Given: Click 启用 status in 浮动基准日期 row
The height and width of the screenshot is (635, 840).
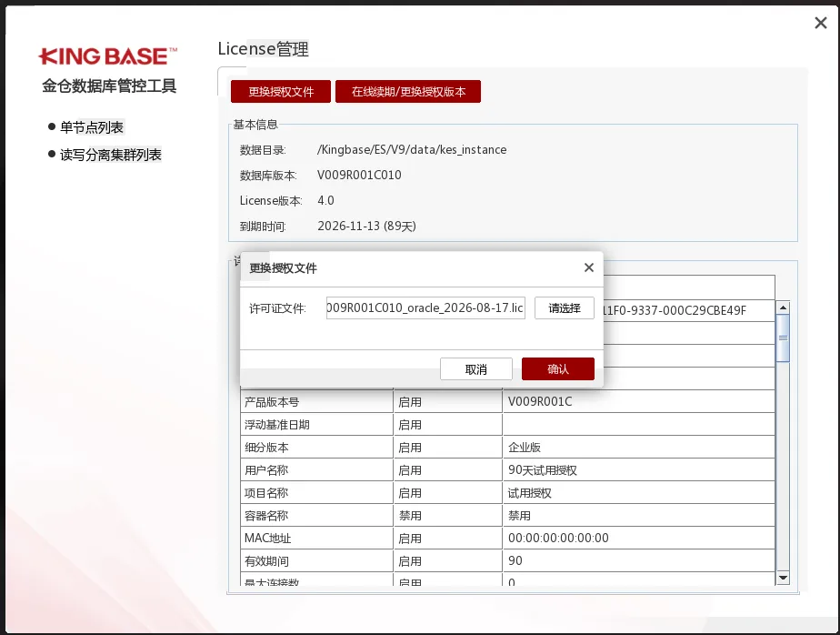Looking at the screenshot, I should (448, 424).
